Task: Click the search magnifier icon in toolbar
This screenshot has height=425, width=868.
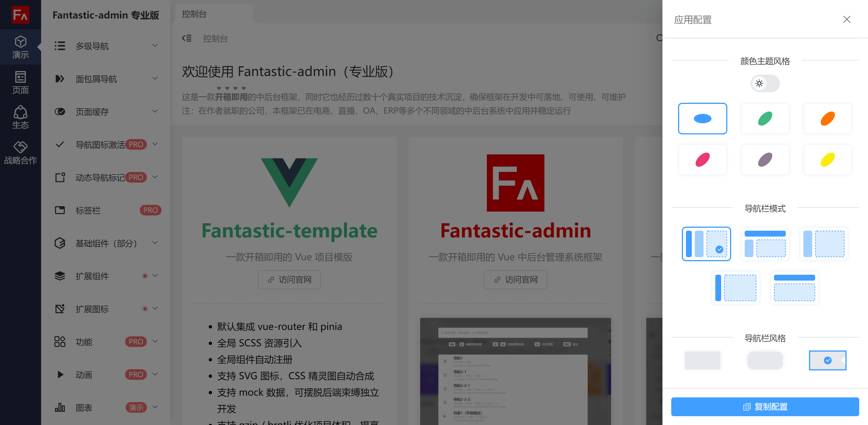Action: pyautogui.click(x=660, y=38)
